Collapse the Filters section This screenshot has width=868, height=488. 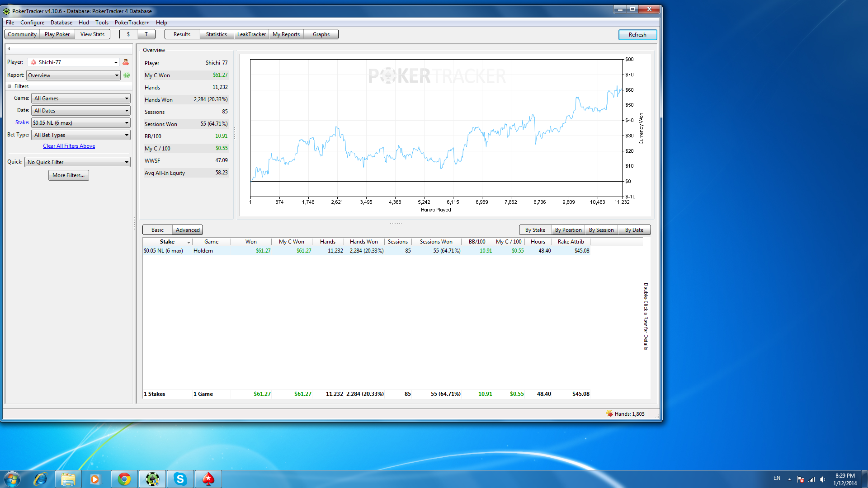point(9,86)
